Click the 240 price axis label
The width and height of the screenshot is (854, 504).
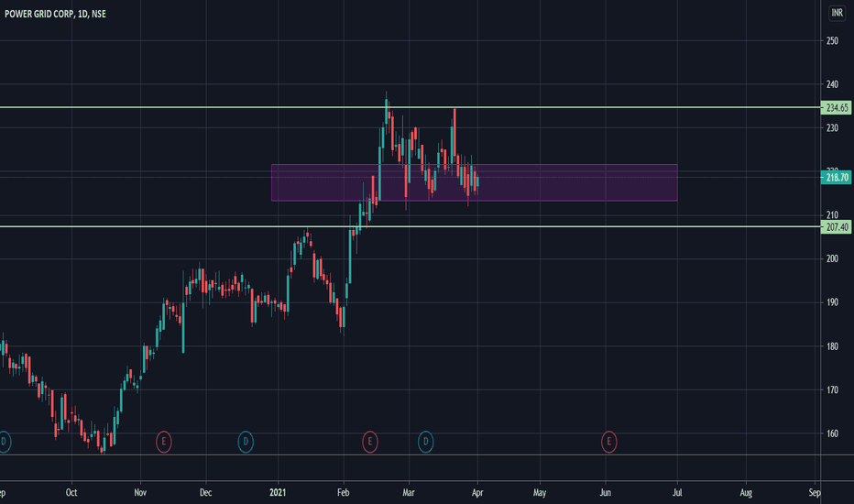[832, 84]
